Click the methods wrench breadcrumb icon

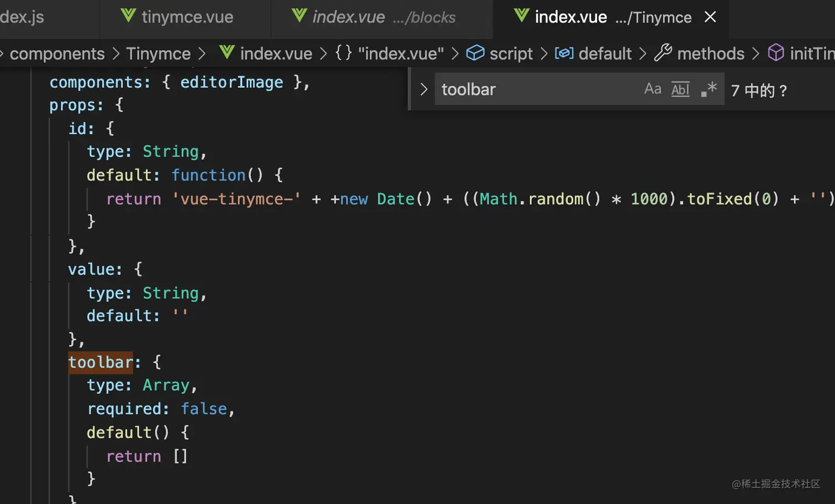pos(663,53)
